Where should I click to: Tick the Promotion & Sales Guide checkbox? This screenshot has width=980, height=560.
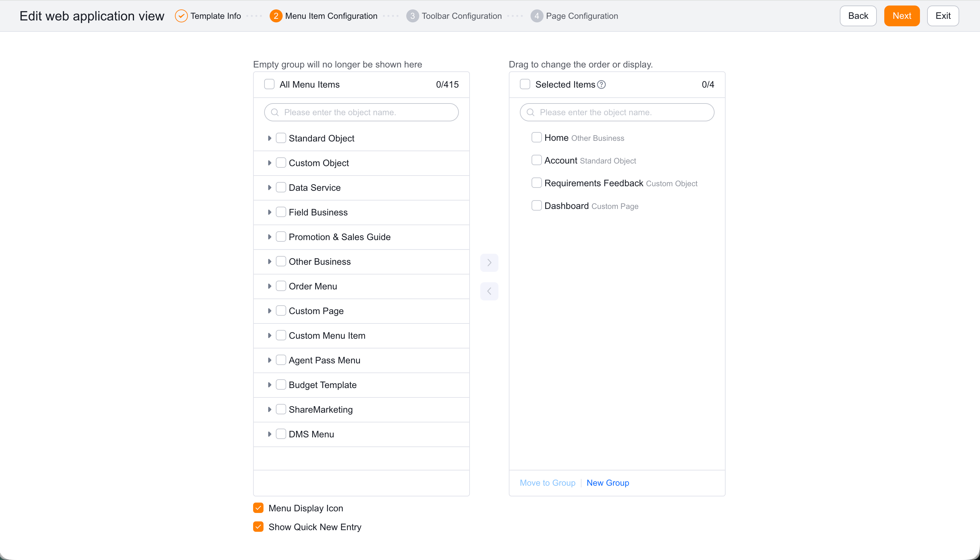coord(281,237)
